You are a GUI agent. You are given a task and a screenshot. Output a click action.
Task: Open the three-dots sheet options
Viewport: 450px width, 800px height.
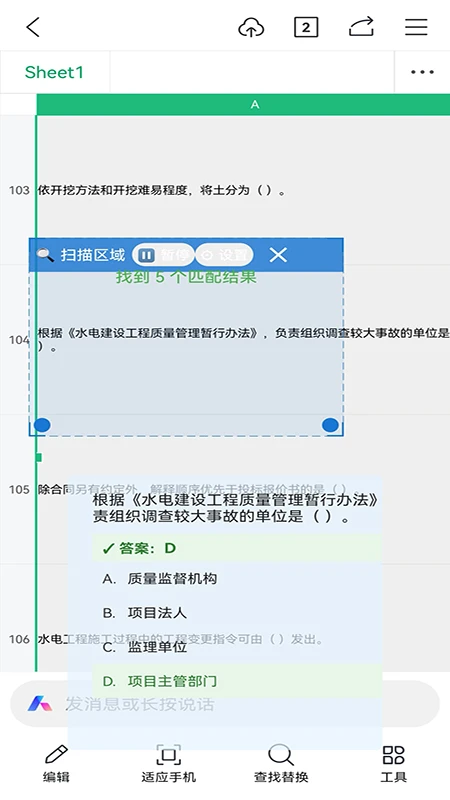[x=422, y=72]
